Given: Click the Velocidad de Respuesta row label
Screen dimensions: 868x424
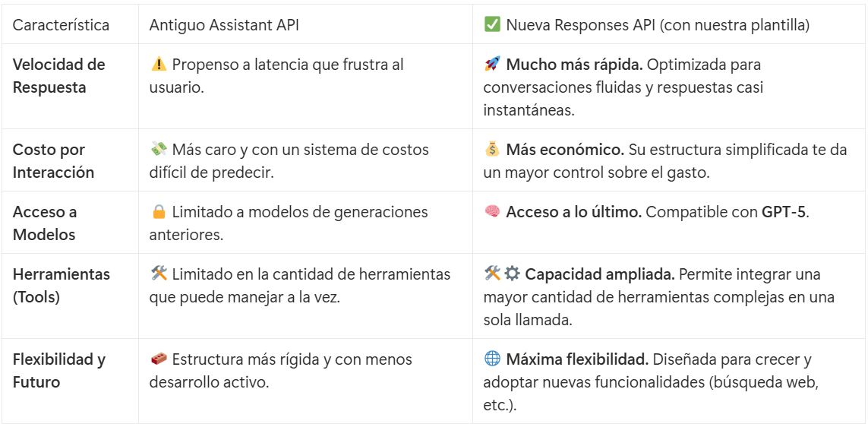Looking at the screenshot, I should (x=58, y=76).
